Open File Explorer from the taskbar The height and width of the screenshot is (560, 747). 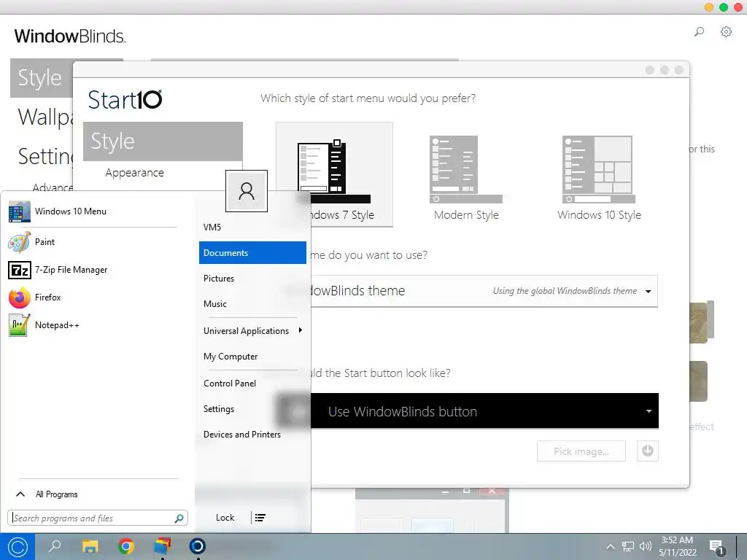click(x=90, y=546)
